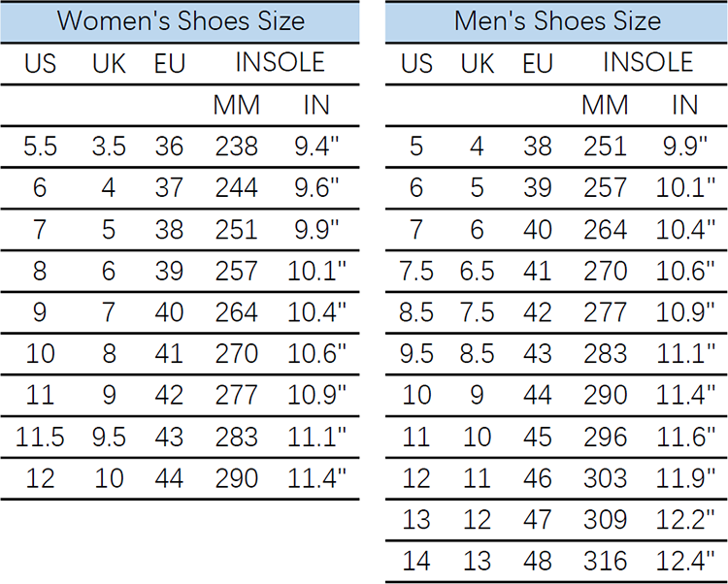
Task: Click women's EU size 44 cell
Action: (x=169, y=478)
